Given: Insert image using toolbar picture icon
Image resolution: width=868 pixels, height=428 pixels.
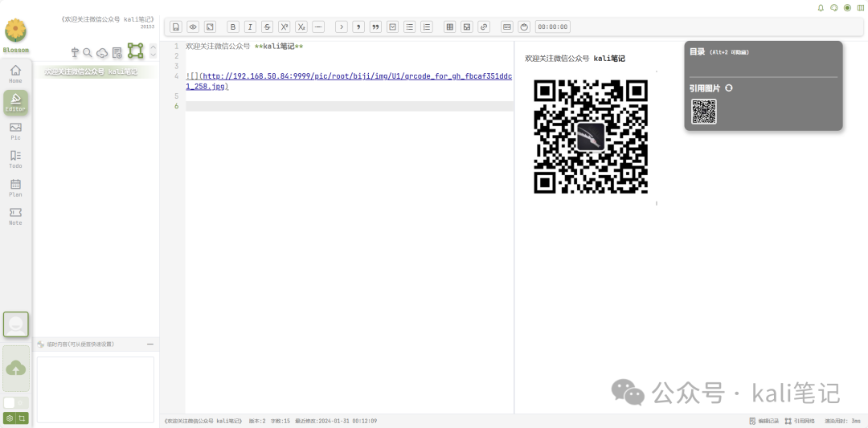Looking at the screenshot, I should 467,26.
